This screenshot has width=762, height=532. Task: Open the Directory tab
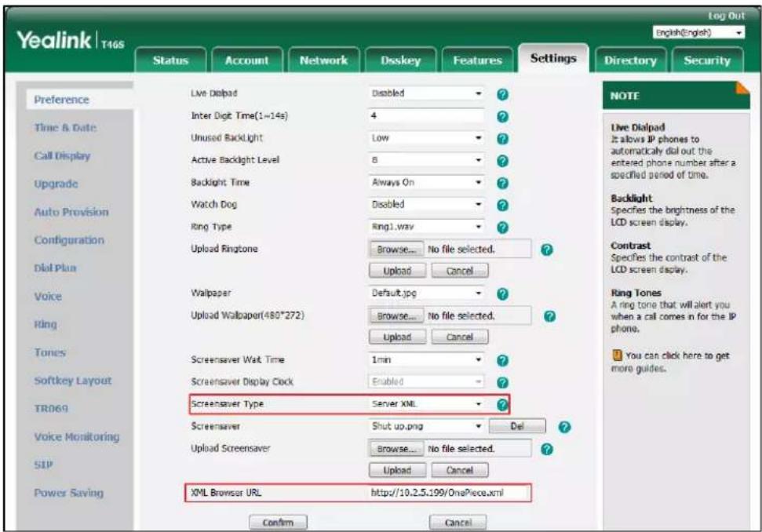coord(630,60)
